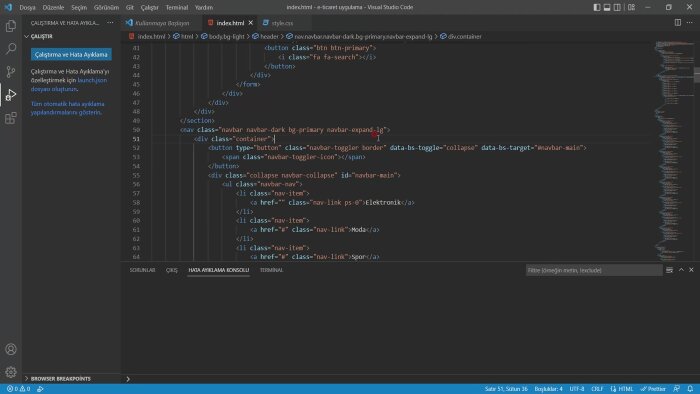Click the UTF-8 encoding status item
700x394 pixels.
[x=577, y=389]
